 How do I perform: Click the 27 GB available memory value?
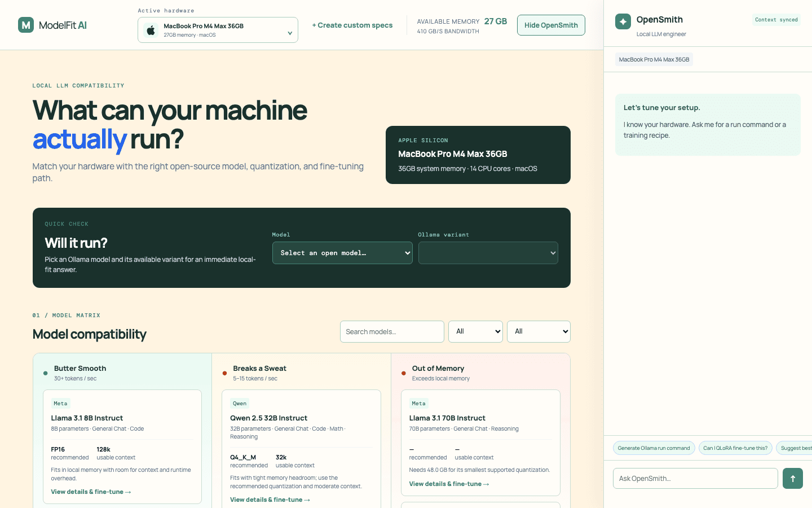point(496,21)
